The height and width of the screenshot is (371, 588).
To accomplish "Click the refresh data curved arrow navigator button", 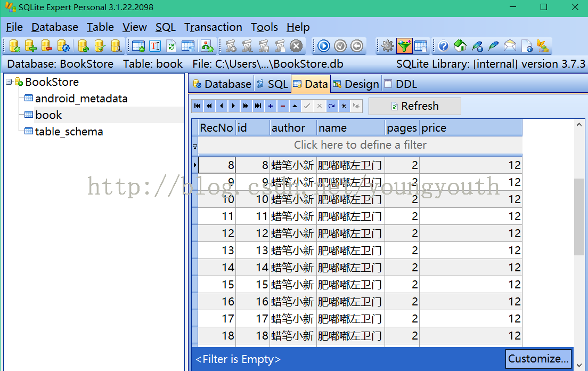I will click(331, 106).
